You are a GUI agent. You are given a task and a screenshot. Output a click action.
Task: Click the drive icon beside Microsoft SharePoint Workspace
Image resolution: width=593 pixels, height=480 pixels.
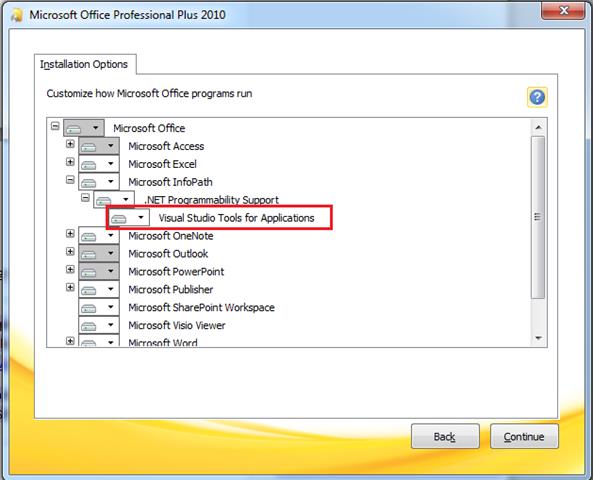tap(89, 308)
